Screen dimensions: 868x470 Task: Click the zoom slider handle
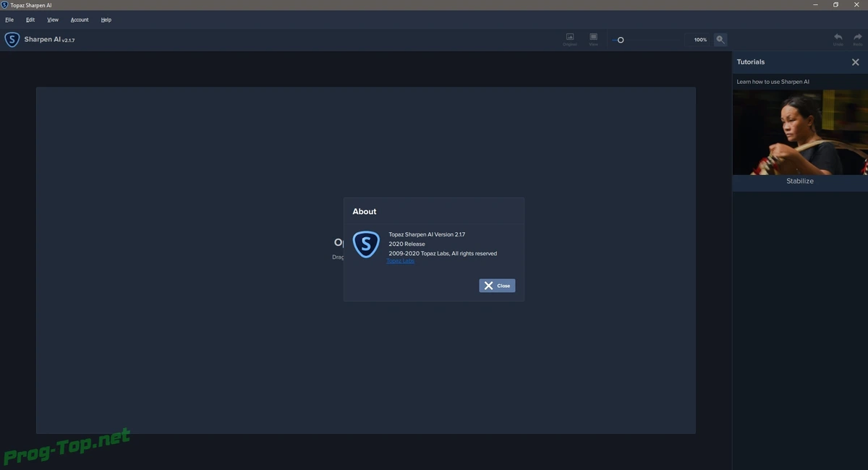pos(621,40)
